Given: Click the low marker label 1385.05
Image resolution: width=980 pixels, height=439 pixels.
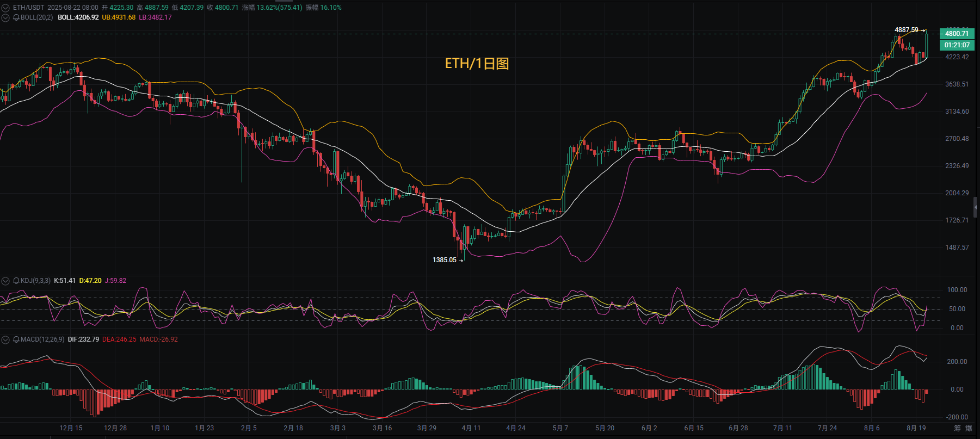Looking at the screenshot, I should pyautogui.click(x=445, y=260).
